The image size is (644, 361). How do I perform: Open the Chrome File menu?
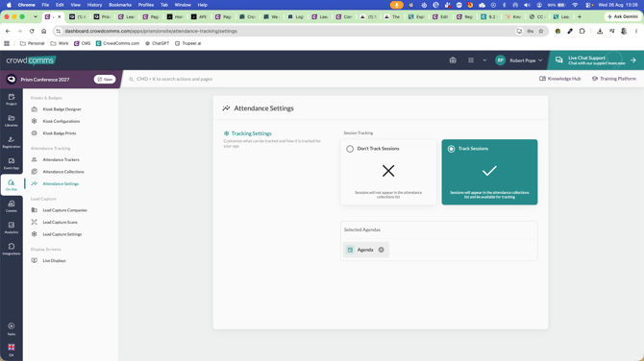tap(45, 5)
